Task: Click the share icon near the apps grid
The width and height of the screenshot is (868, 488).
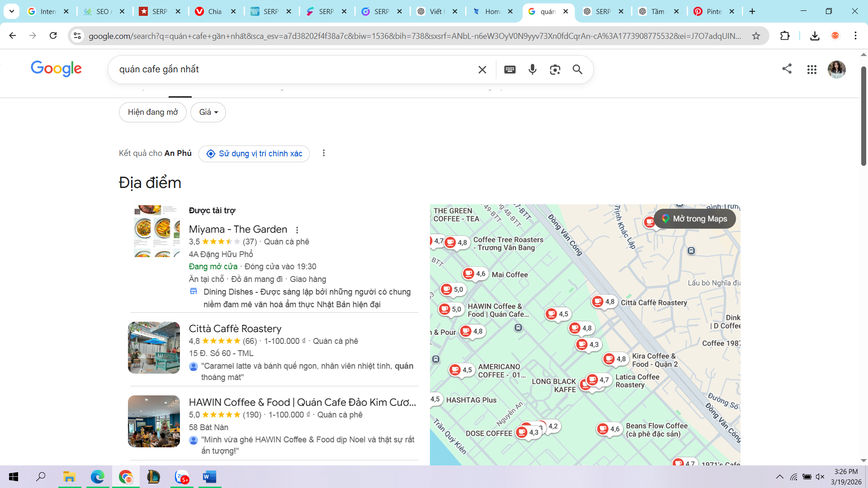Action: pos(787,69)
